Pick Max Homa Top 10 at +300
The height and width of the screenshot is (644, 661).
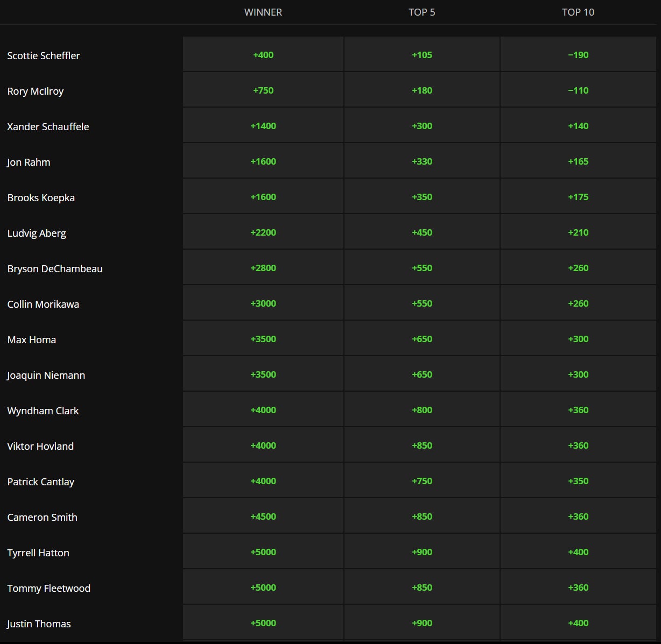[x=578, y=339]
